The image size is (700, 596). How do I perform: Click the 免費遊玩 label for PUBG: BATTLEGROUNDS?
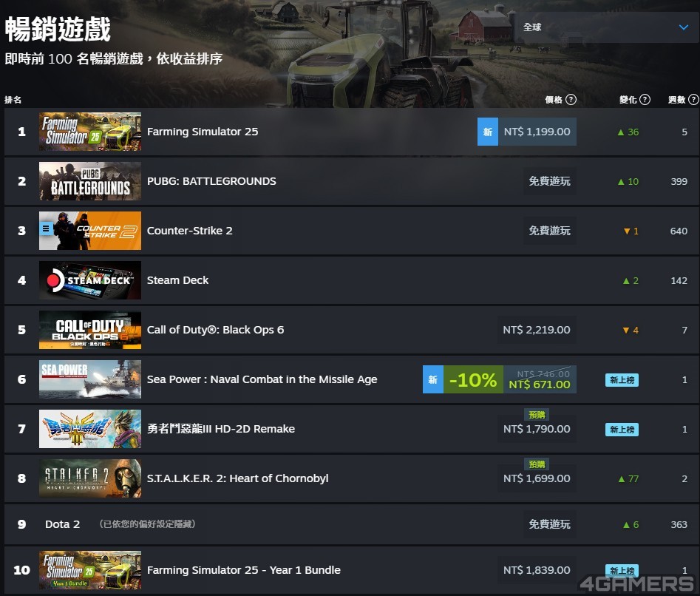coord(549,181)
